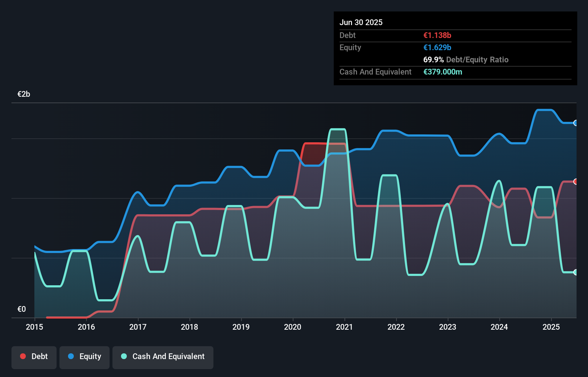The image size is (588, 377).
Task: Click the teal Cash And Equivalent legend dot
Action: point(124,356)
